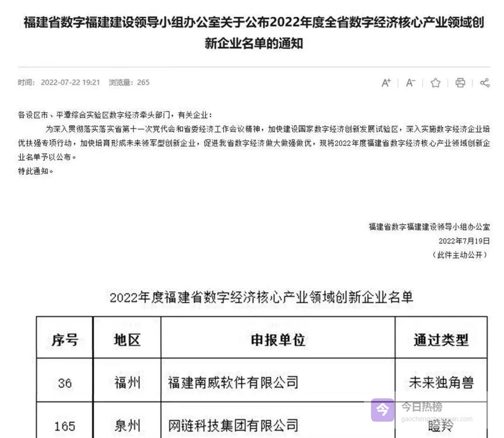Image resolution: width=504 pixels, height=438 pixels.
Task: Click the A- decrease font size icon
Action: [410, 83]
